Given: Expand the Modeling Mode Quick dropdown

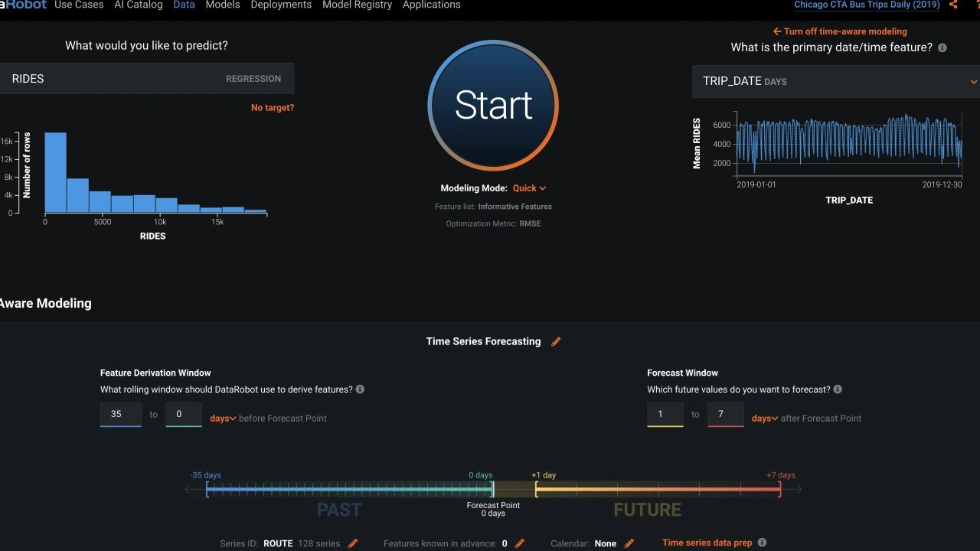Looking at the screenshot, I should [530, 188].
